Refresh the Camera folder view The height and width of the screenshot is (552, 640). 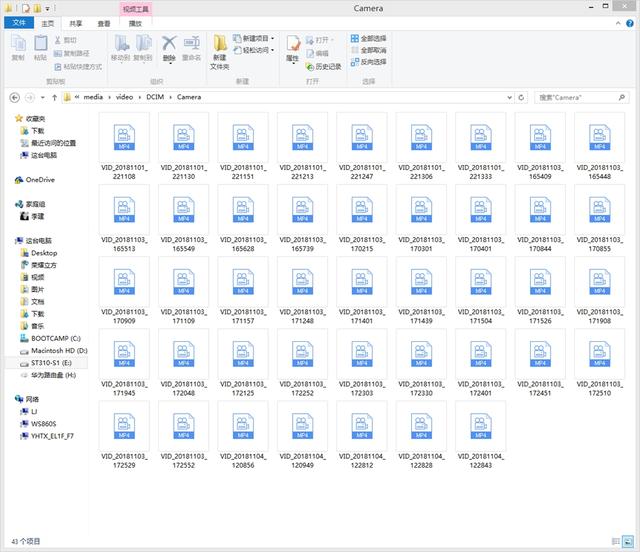coord(521,98)
